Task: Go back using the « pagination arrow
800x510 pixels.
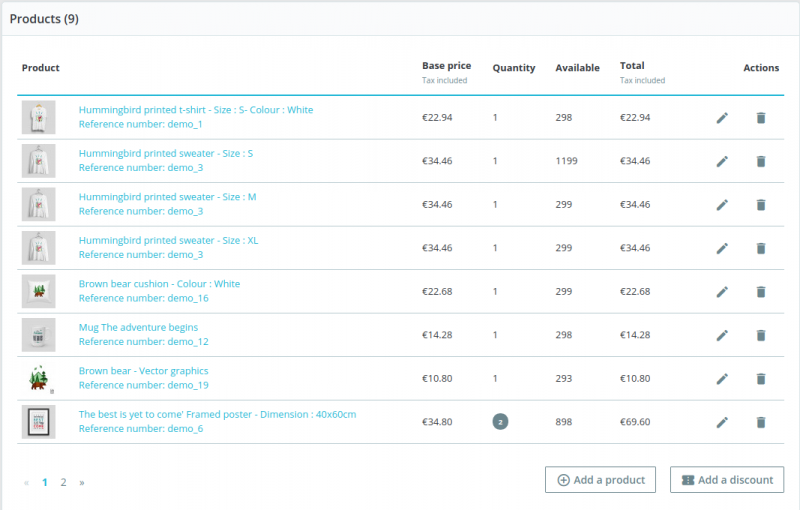Action: pos(27,482)
